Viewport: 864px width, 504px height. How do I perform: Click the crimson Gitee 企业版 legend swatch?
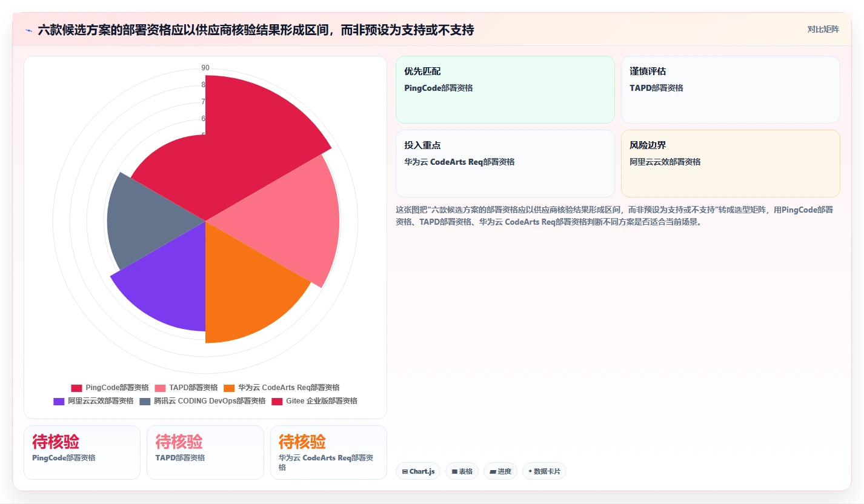[x=277, y=401]
